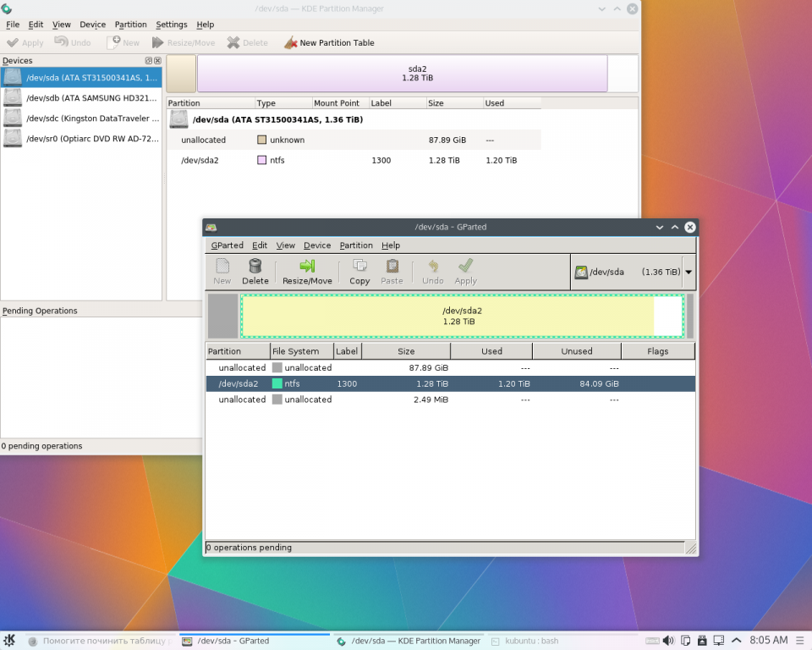Click Unused column header in GParted
This screenshot has width=812, height=650.
click(577, 351)
